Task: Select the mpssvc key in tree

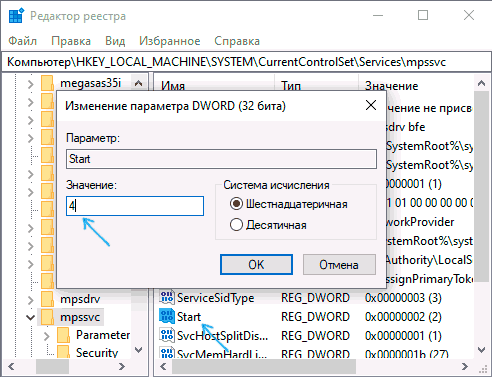Action: tap(80, 317)
